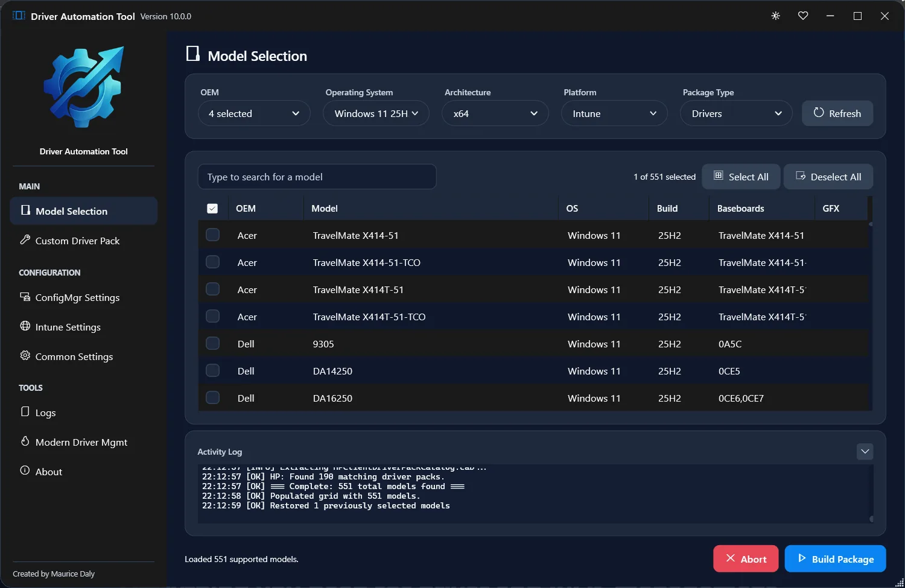The height and width of the screenshot is (588, 905).
Task: Open the Operating System dropdown
Action: (376, 113)
